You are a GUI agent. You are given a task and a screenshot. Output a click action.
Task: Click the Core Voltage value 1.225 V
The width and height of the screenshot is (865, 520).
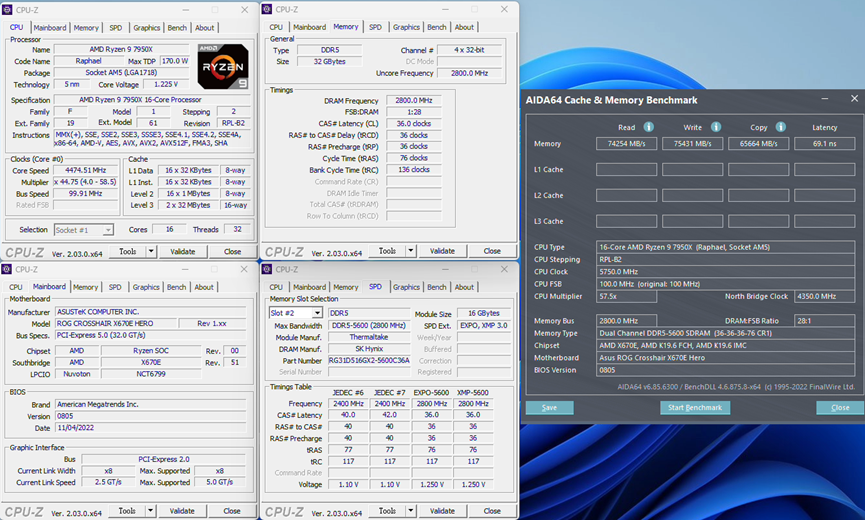pyautogui.click(x=166, y=84)
